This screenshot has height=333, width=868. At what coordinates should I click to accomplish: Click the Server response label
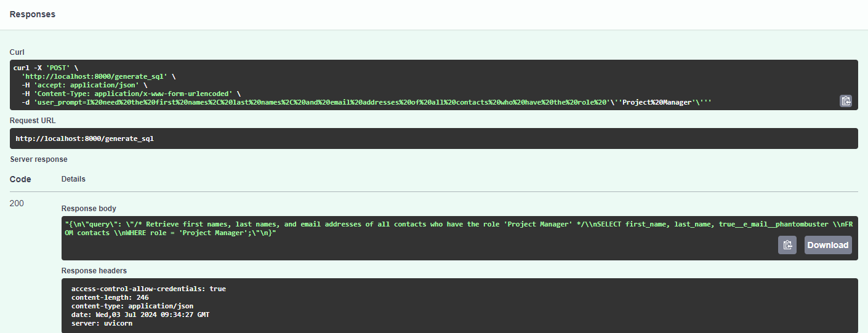click(x=39, y=159)
